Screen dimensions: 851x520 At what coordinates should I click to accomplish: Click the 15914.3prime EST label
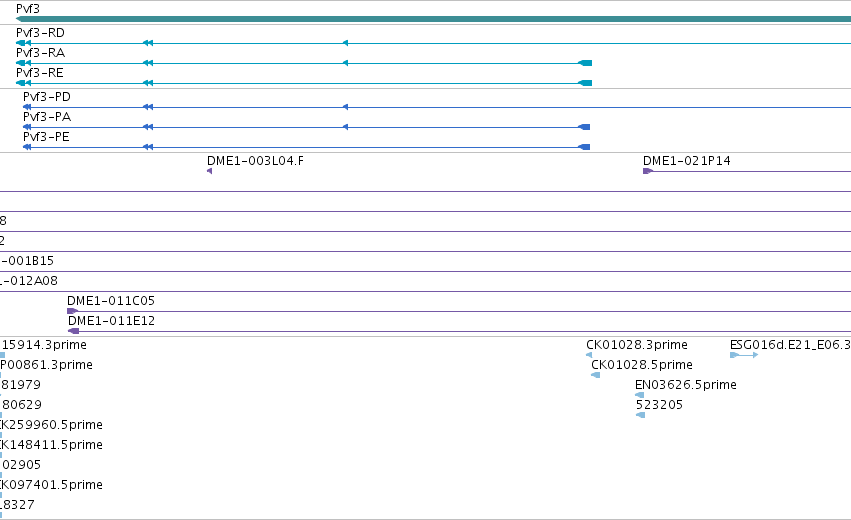click(x=44, y=345)
